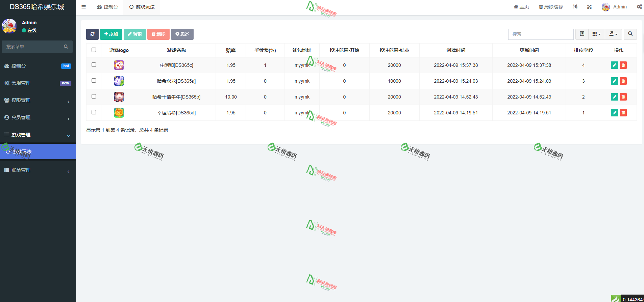
Task: Open 账单管理 in the sidebar menu
Action: (37, 170)
